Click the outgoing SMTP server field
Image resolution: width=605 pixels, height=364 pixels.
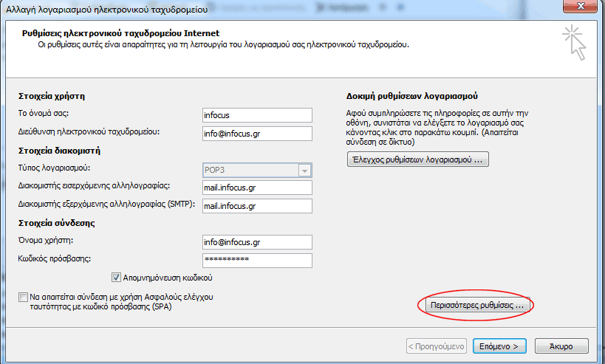[x=257, y=206]
